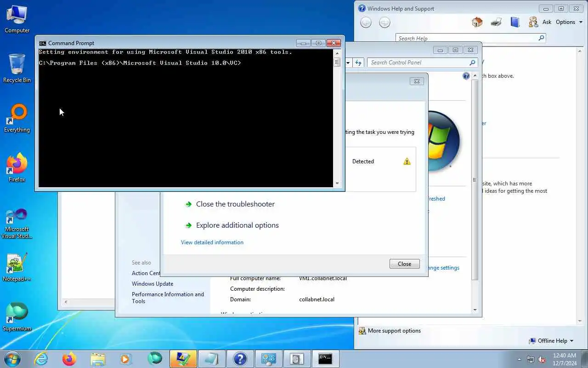Click the blue help question icon in Control Panel
This screenshot has height=368, width=588.
(x=466, y=76)
